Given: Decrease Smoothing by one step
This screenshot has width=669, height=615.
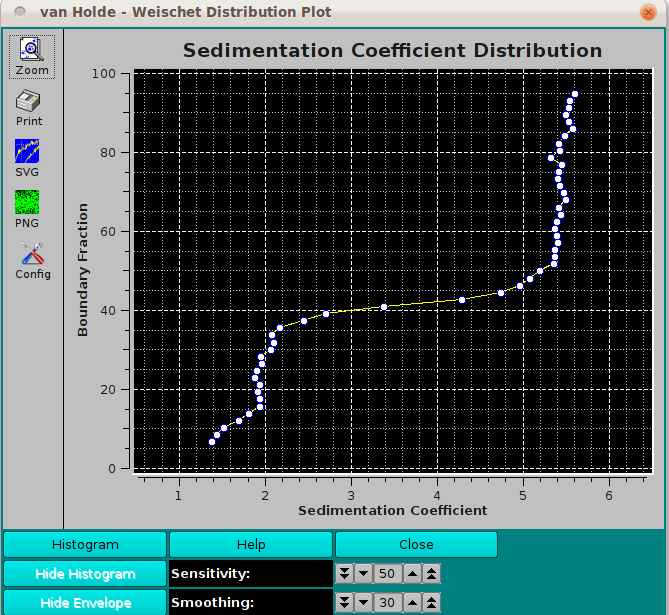Looking at the screenshot, I should (364, 603).
